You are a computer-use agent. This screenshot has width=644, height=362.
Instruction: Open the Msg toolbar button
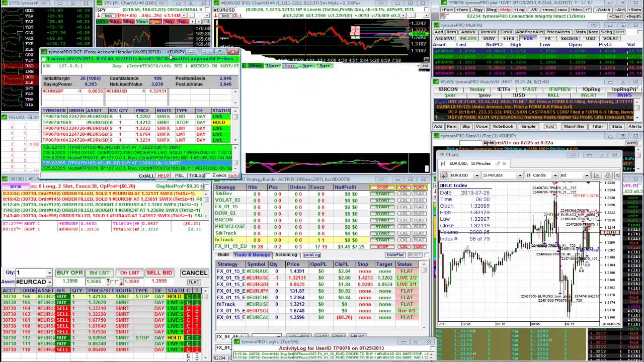click(492, 10)
